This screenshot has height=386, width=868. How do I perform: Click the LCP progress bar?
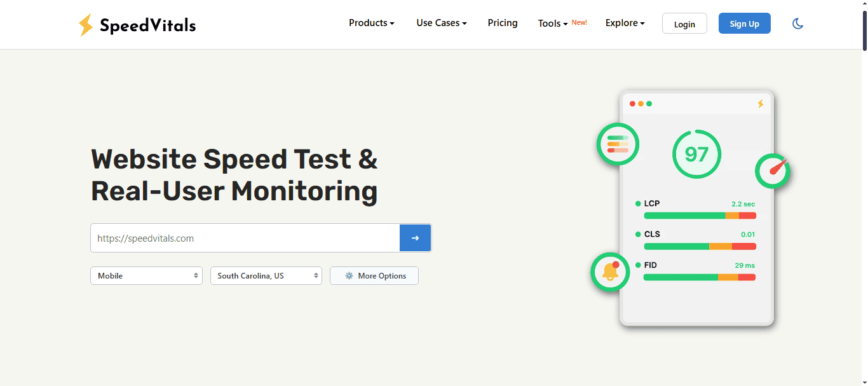(700, 216)
